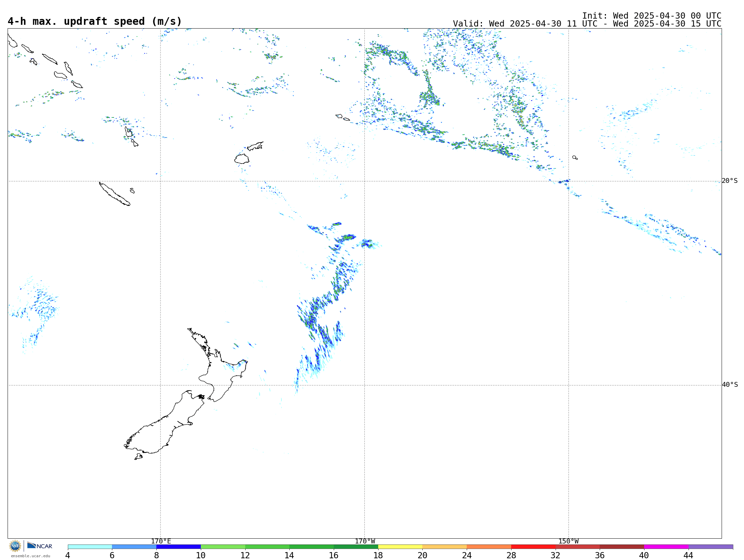The width and height of the screenshot is (744, 560).
Task: Click Fiji's Viti Levu island outline
Action: click(242, 159)
